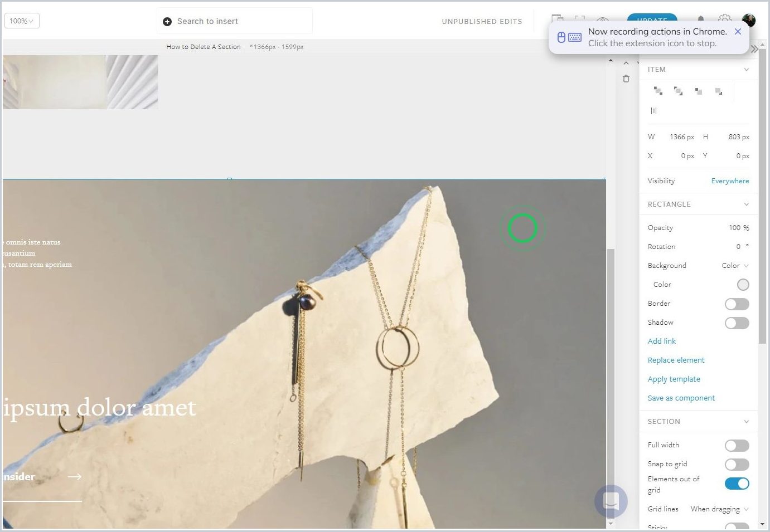Click the Add link option
Image resolution: width=770 pixels, height=532 pixels.
click(661, 341)
